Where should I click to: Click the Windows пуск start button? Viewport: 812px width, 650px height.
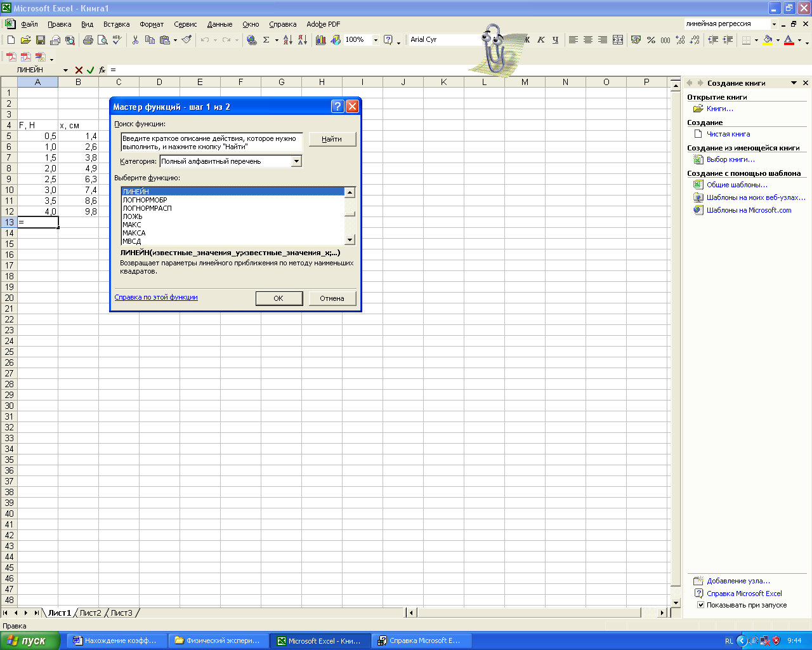click(x=30, y=640)
